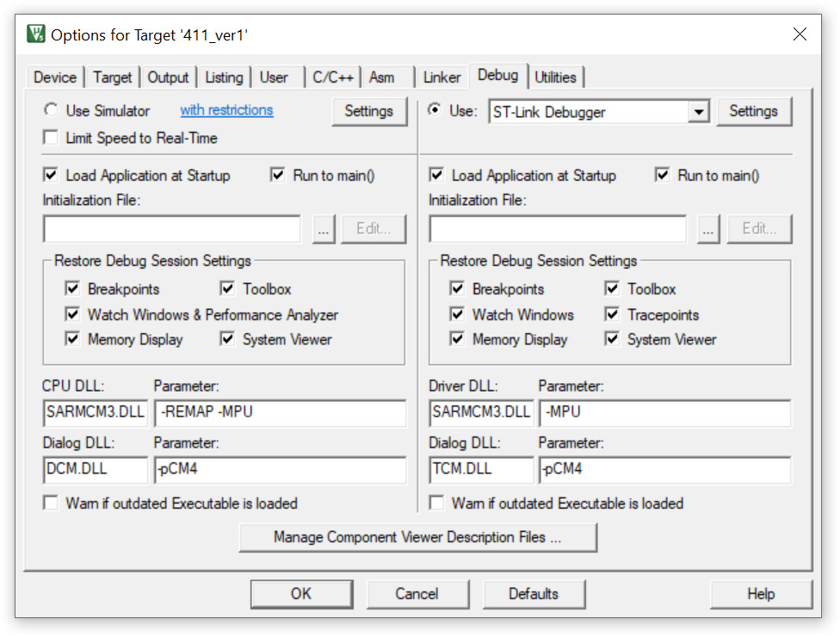Toggle debugger Breakpoints checkbox

point(457,288)
